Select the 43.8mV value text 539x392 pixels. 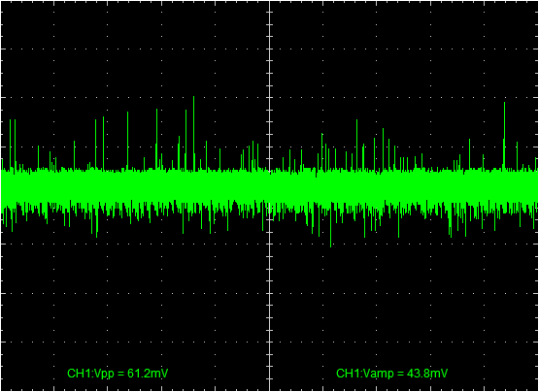click(x=427, y=374)
